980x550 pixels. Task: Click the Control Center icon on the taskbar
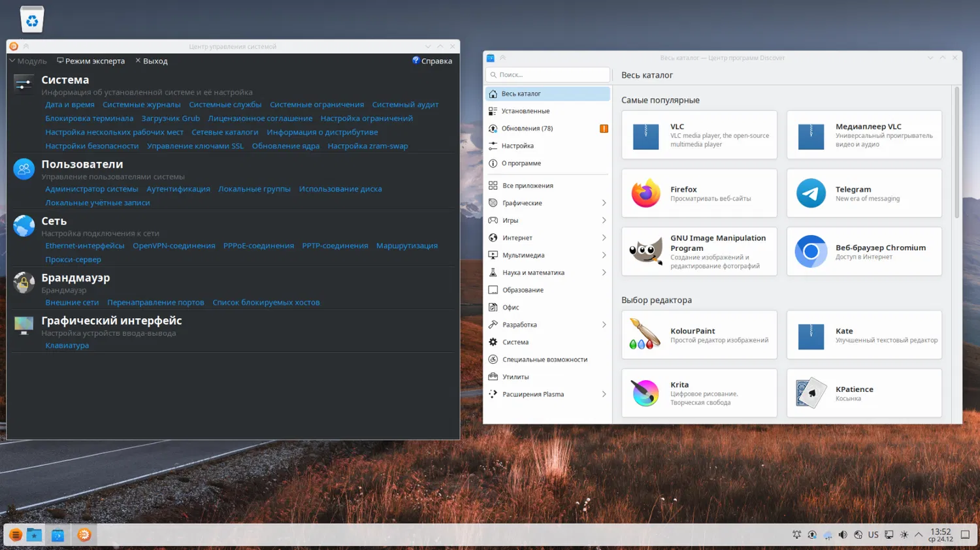coord(84,535)
